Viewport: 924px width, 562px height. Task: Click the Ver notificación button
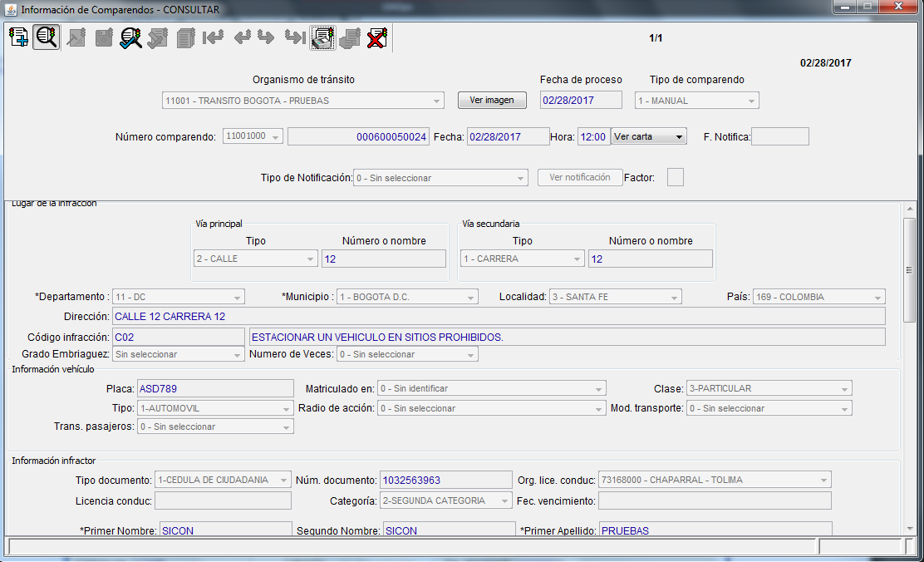click(579, 177)
